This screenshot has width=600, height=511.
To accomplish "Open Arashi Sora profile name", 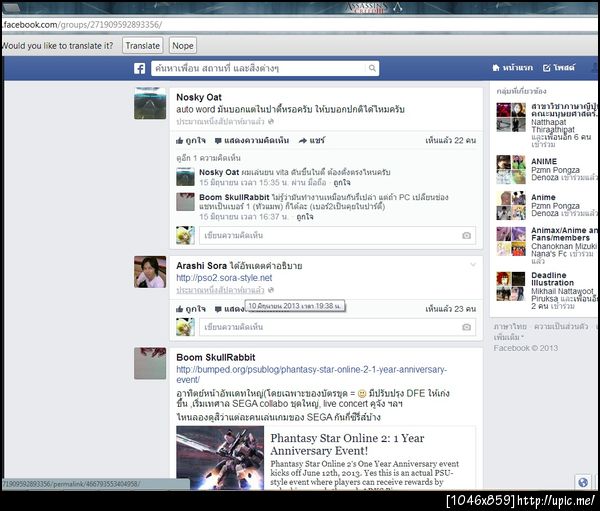I will pos(201,266).
